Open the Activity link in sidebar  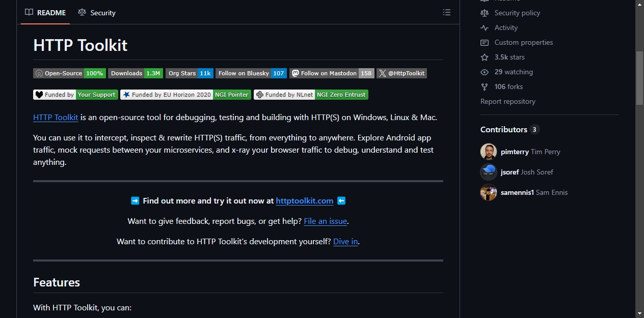click(x=506, y=27)
